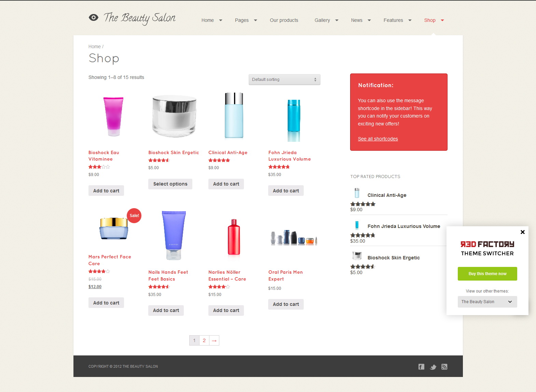The height and width of the screenshot is (392, 536).
Task: Open the Pages menu item
Action: [x=242, y=20]
